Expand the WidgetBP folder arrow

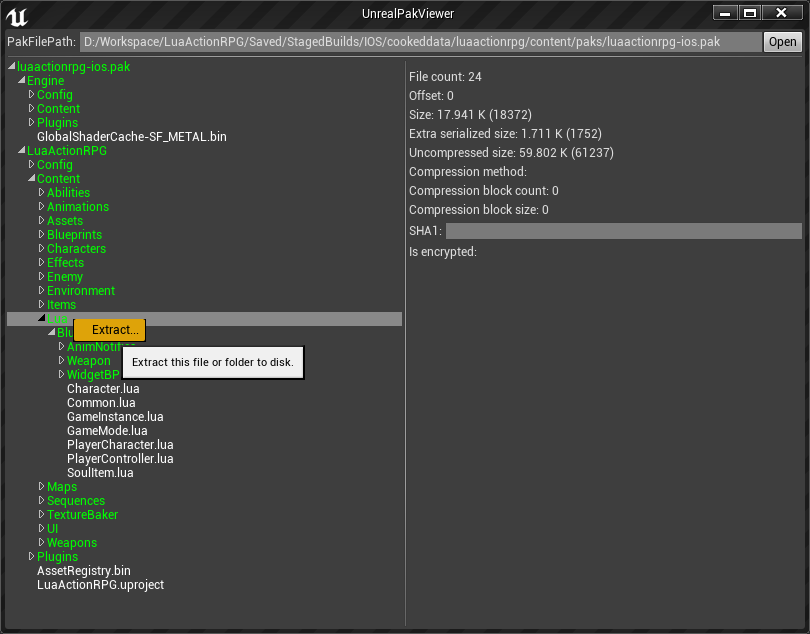(61, 374)
